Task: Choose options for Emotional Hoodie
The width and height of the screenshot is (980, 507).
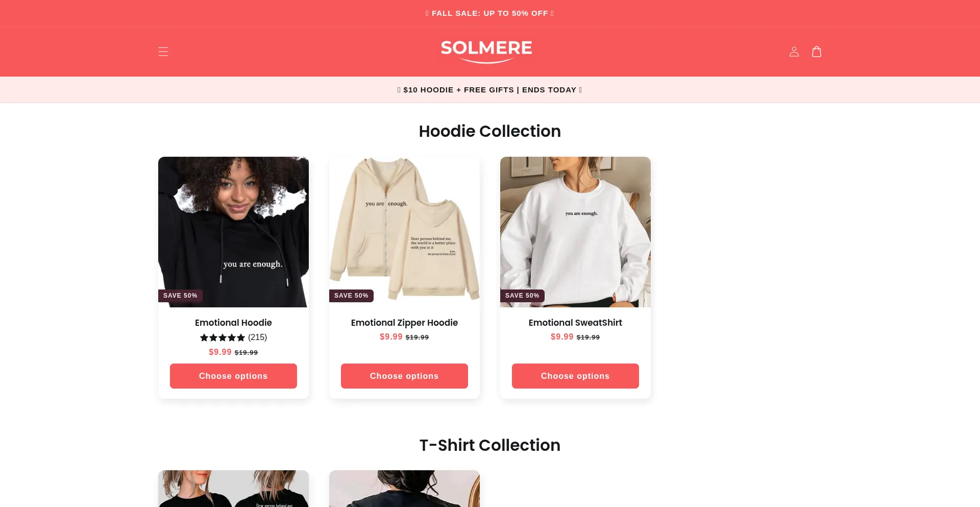Action: (233, 376)
